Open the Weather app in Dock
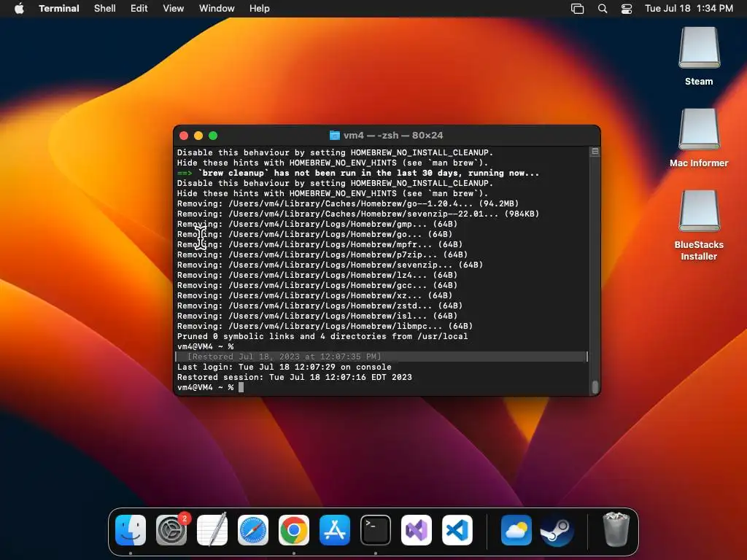 click(x=516, y=530)
